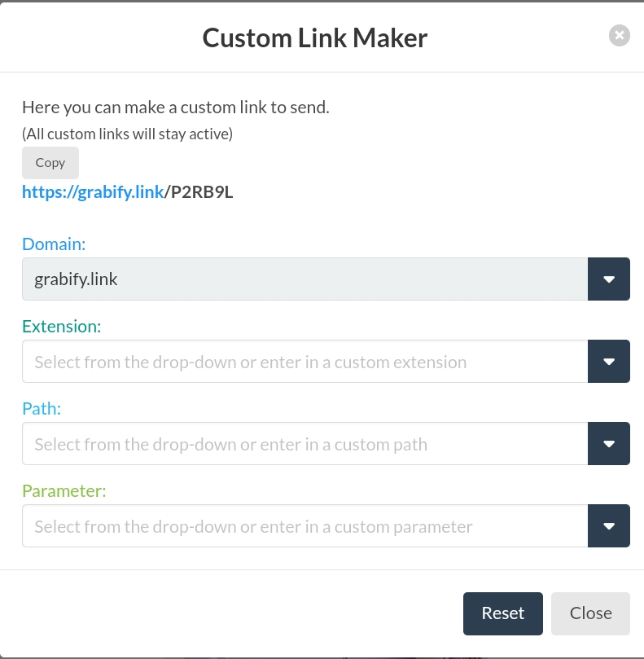
Task: Click the green Parameter label
Action: tap(64, 491)
